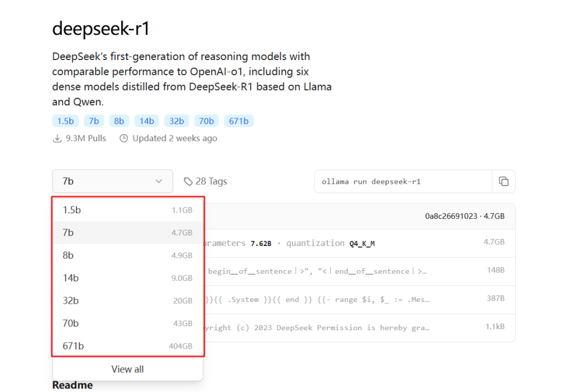Click the 671b blue tag badge
The height and width of the screenshot is (392, 564).
(x=239, y=121)
